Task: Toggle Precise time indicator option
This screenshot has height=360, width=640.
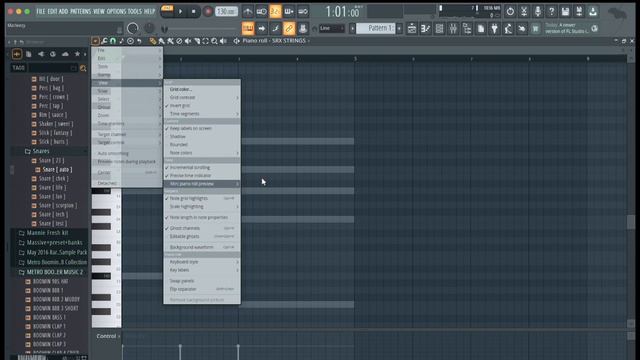Action: [x=202, y=176]
